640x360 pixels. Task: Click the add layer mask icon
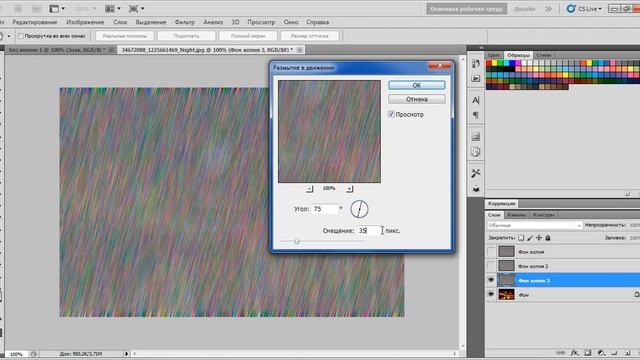[x=588, y=353]
